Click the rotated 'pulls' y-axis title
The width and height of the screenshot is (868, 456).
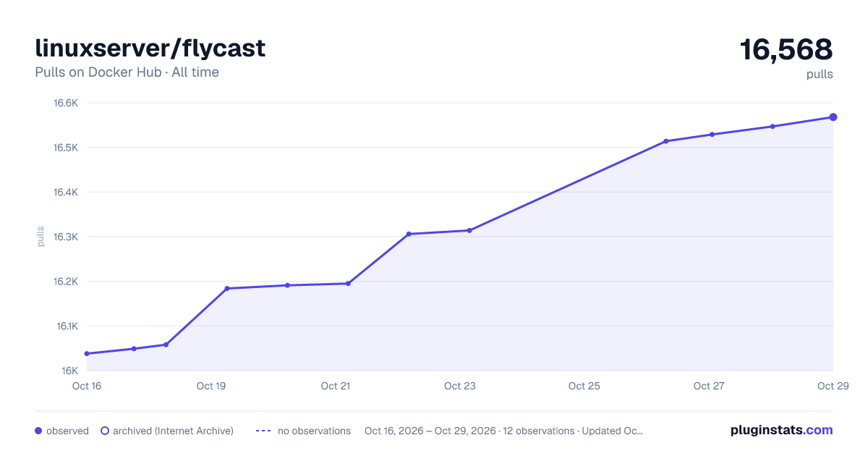click(41, 237)
